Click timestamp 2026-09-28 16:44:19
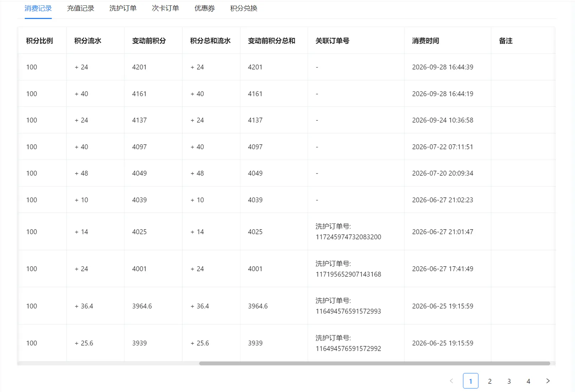 443,94
